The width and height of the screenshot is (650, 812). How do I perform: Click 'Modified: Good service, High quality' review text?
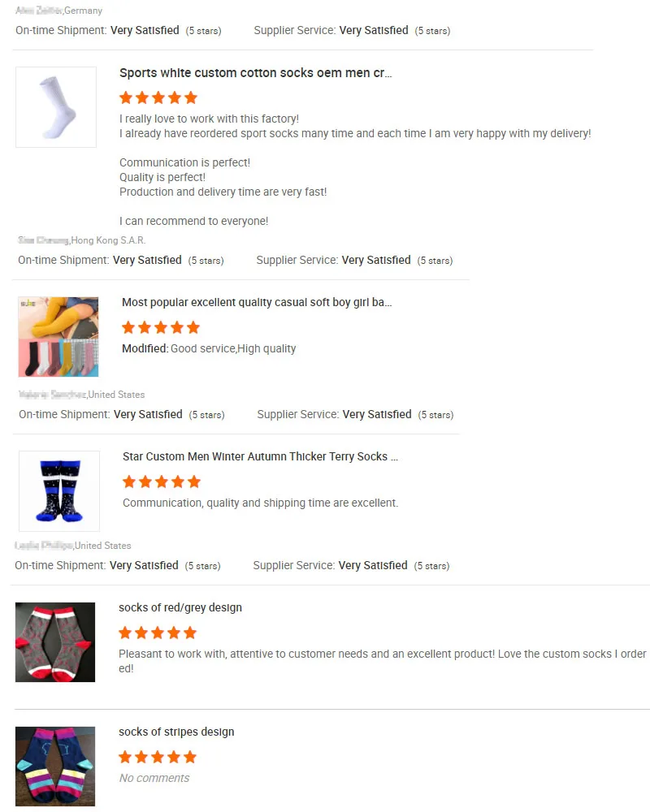coord(209,348)
